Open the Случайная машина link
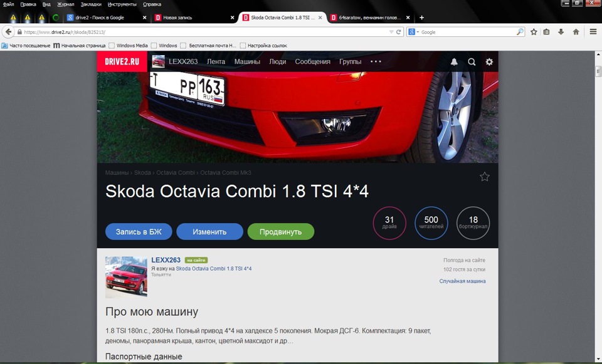Viewport: 602px width, 364px height. [x=462, y=281]
